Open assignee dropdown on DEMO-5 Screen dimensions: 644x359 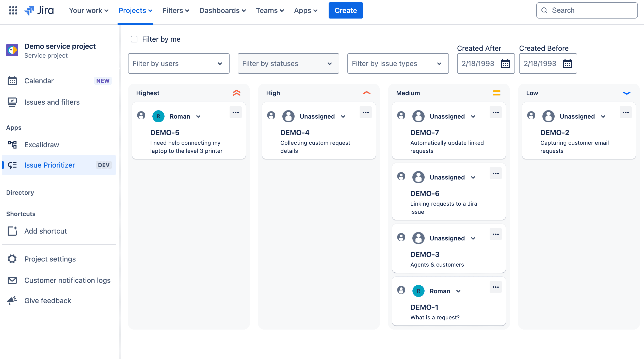point(199,117)
